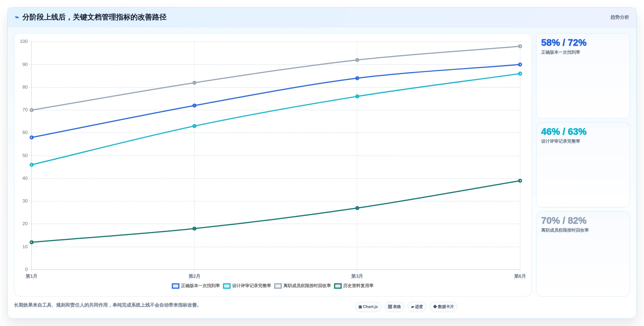Click the 离职成员权限按时回收率 card subtitle
The width and height of the screenshot is (644, 326).
[565, 231]
